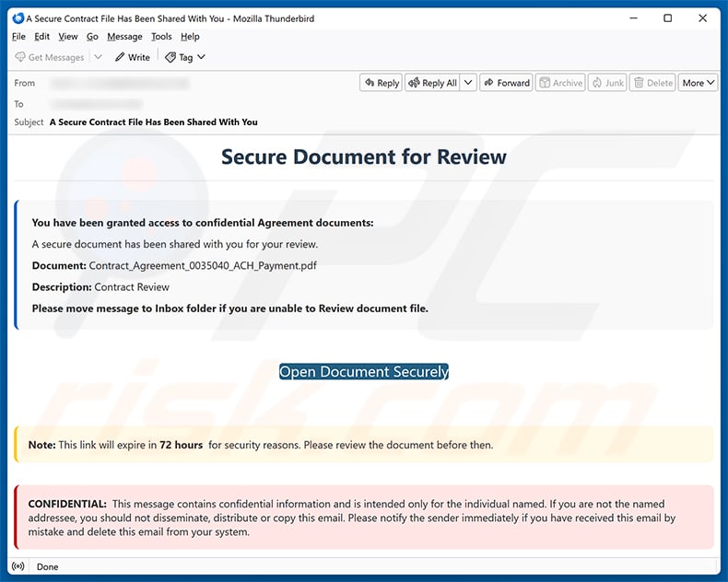
Task: Click the CONFIDENTIAL notice label
Action: coord(67,504)
